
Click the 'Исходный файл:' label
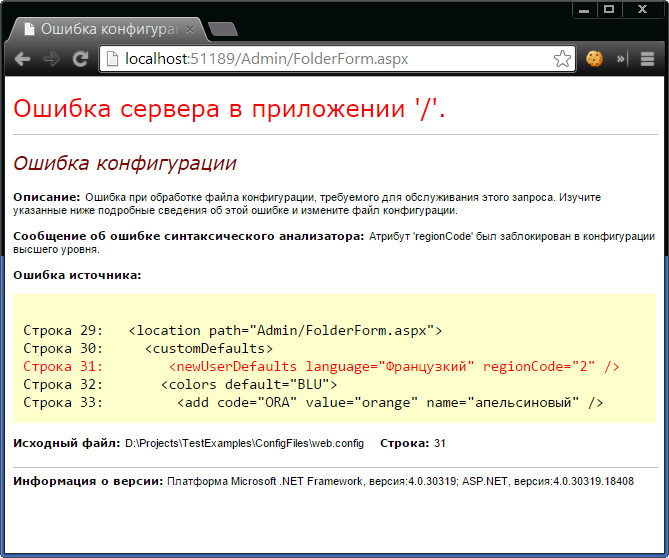click(x=67, y=443)
